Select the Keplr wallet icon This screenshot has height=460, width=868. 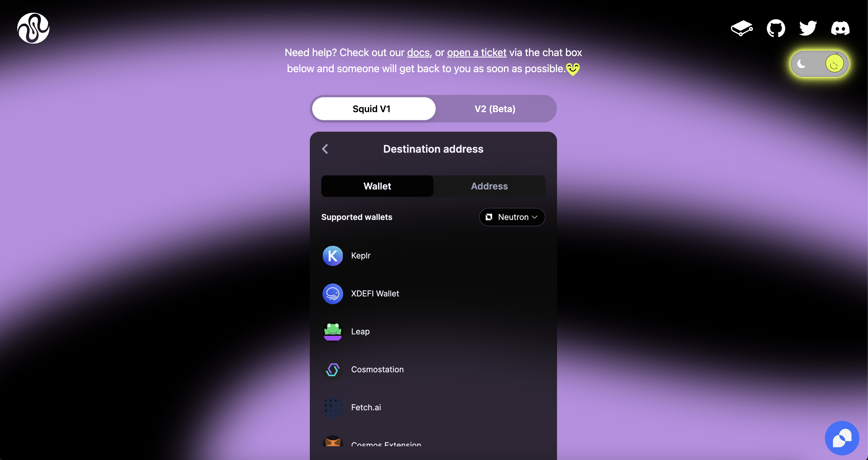point(333,256)
